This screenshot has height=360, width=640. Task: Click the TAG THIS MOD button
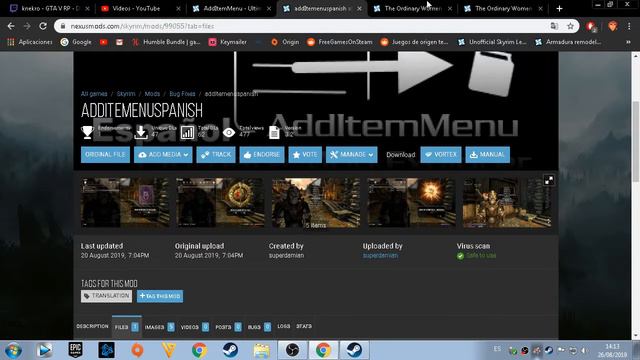[160, 296]
